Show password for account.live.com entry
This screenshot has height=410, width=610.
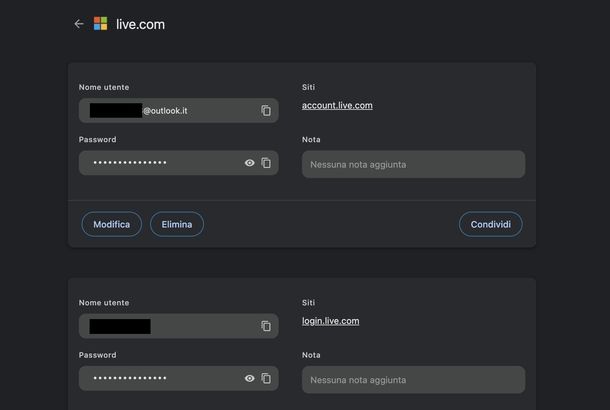pos(250,163)
